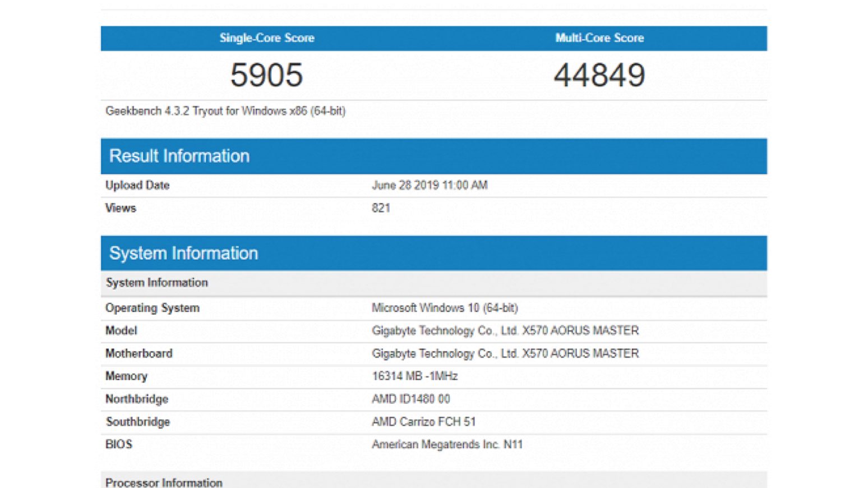Select the single-core score value 5905
The image size is (868, 488).
point(267,75)
